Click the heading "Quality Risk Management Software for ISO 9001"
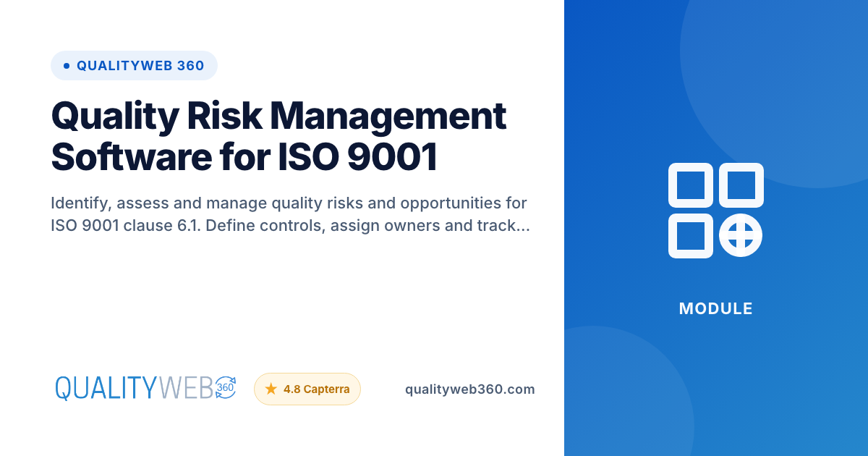The height and width of the screenshot is (456, 868). pos(278,136)
